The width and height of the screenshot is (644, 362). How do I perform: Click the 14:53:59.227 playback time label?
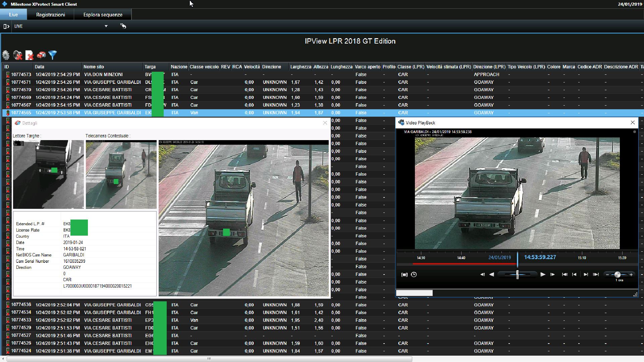[540, 257]
